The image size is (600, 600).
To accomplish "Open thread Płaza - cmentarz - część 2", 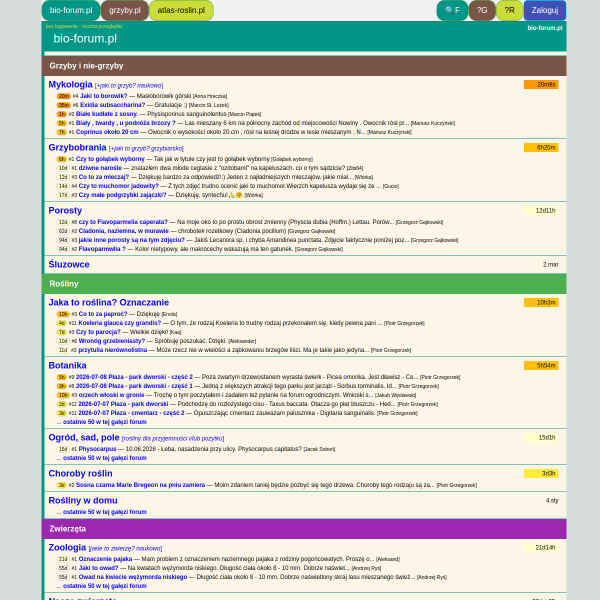I will tap(131, 413).
